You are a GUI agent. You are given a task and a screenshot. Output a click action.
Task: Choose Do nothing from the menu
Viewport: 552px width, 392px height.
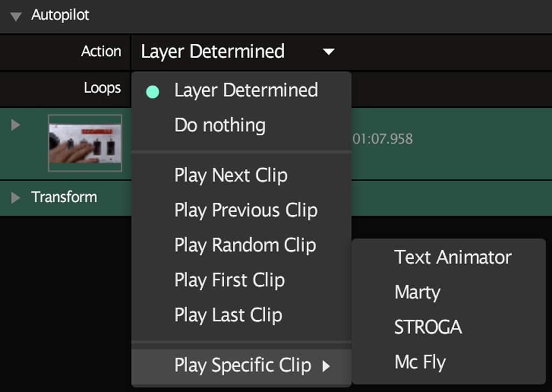(x=219, y=125)
